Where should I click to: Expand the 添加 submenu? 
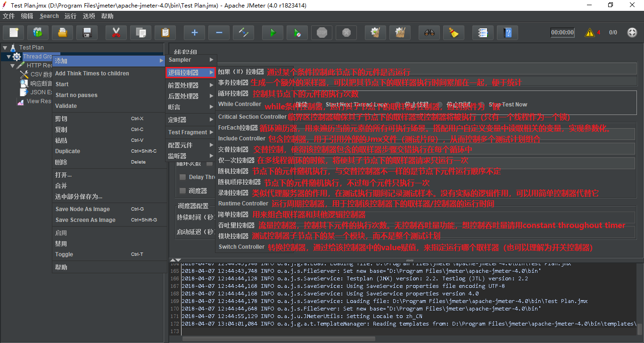tap(108, 61)
